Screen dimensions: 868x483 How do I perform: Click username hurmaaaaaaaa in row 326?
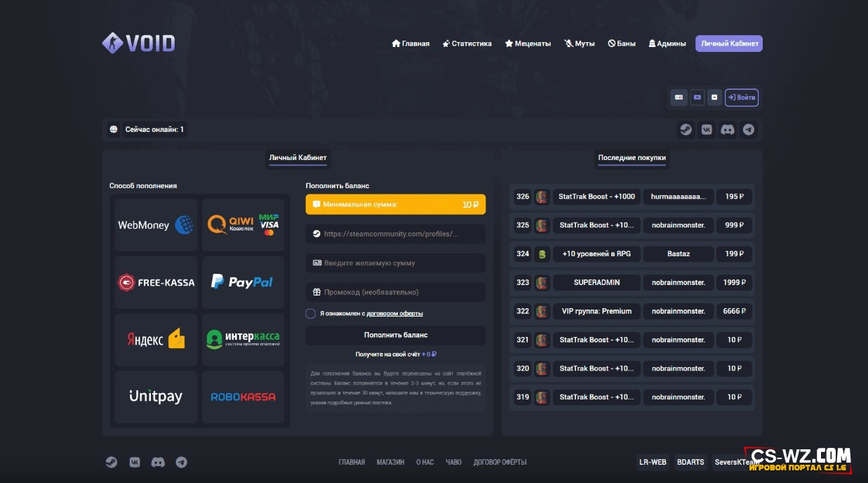[679, 197]
